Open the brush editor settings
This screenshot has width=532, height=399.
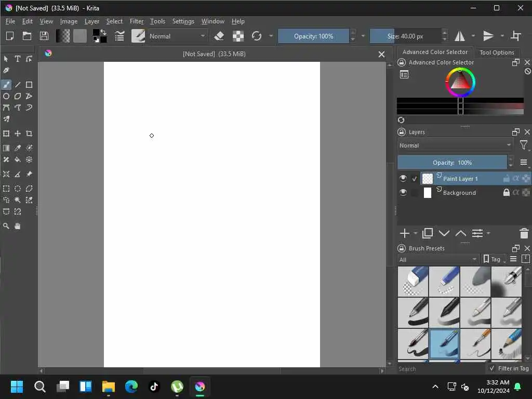pyautogui.click(x=119, y=36)
